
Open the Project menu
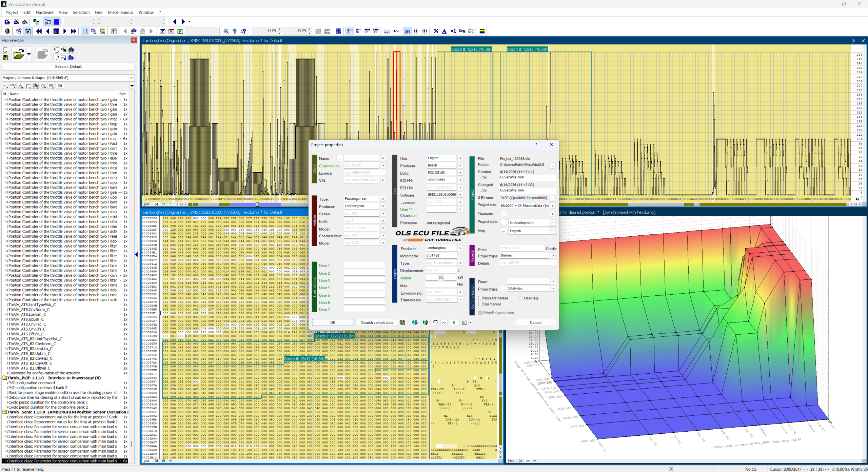[12, 13]
